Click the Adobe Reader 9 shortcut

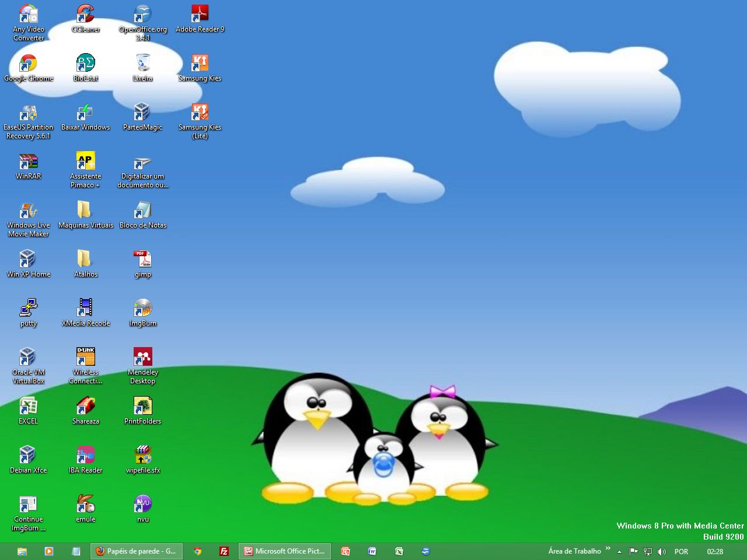pos(200,14)
